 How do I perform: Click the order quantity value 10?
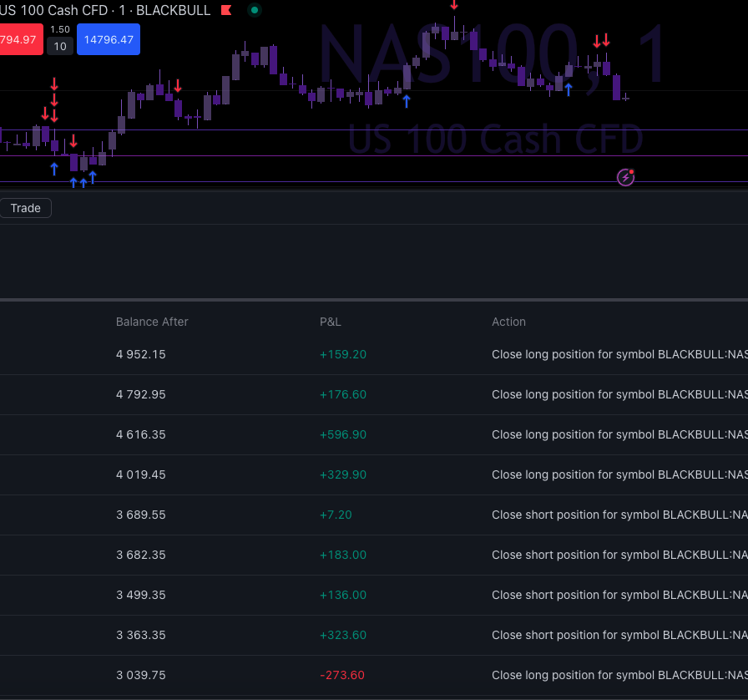(x=59, y=47)
